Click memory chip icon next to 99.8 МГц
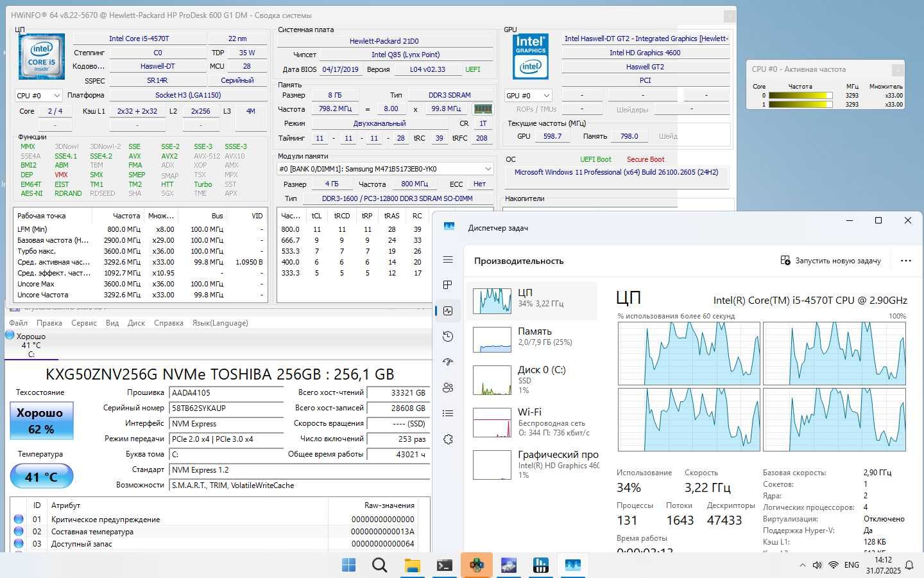This screenshot has height=578, width=924. click(x=483, y=109)
